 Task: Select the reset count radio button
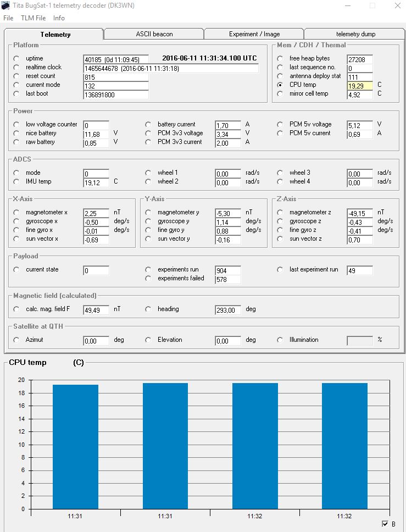[x=16, y=76]
